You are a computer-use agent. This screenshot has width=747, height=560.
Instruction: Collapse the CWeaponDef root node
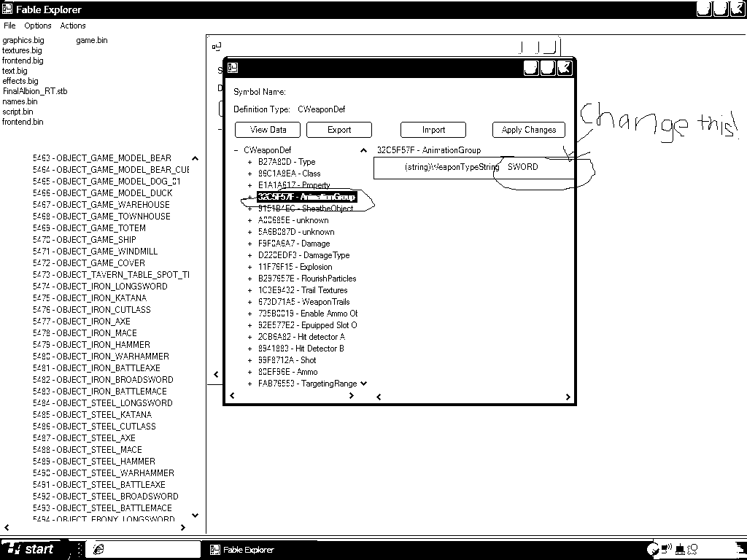236,150
